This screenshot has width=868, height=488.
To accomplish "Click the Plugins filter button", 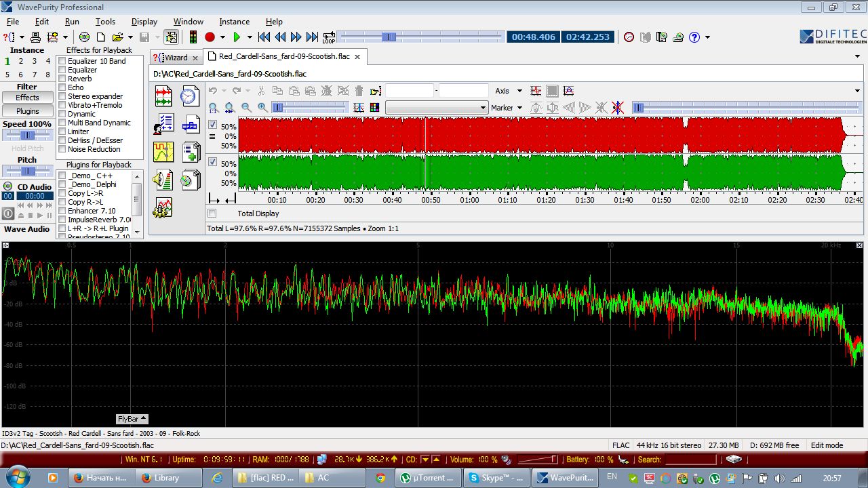I will pyautogui.click(x=28, y=111).
